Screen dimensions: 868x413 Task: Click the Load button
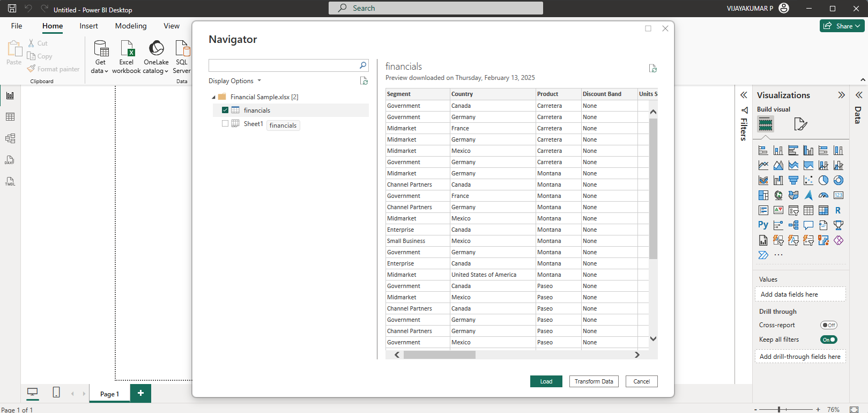pyautogui.click(x=546, y=381)
